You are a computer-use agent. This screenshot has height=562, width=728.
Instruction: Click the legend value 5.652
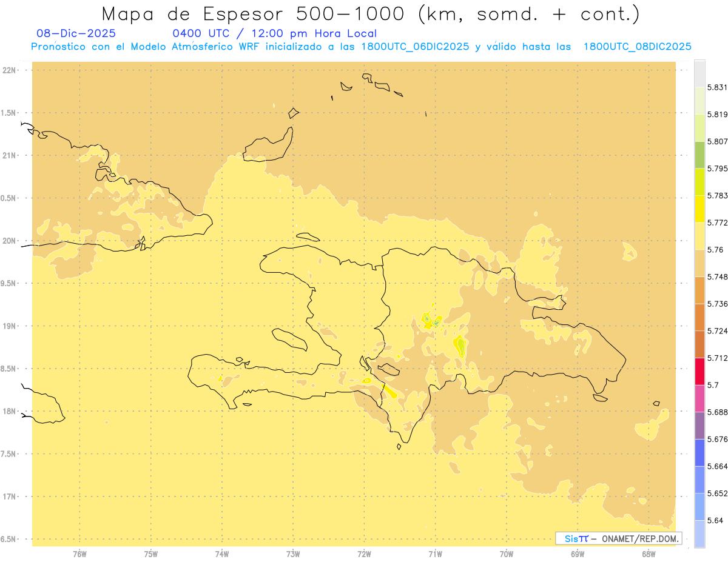[x=718, y=493]
